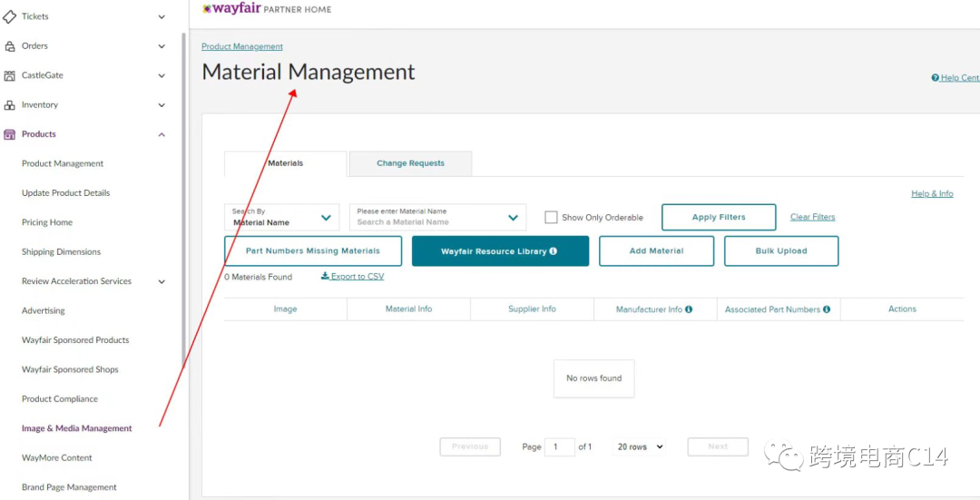Click the Bulk Upload button
980x500 pixels.
pos(781,250)
